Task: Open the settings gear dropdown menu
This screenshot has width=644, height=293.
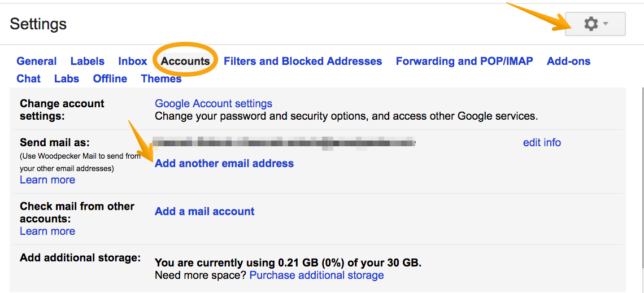Action: (595, 24)
